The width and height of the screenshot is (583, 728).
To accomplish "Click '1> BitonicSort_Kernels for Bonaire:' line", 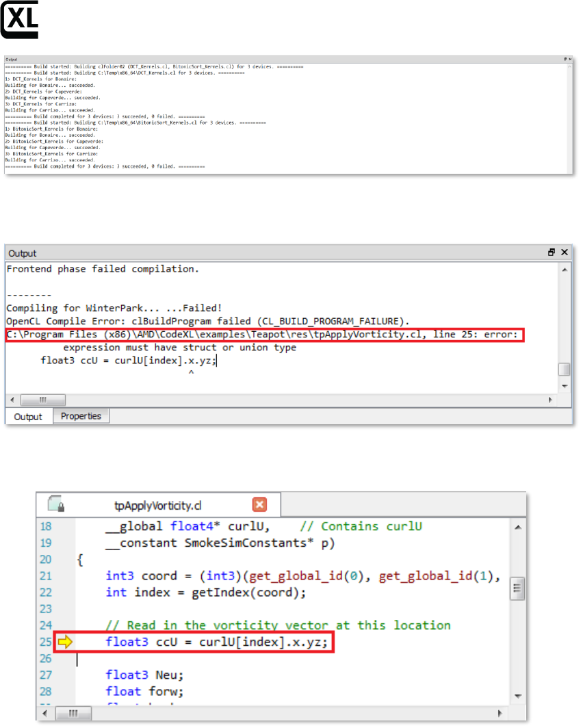I will pos(51,129).
